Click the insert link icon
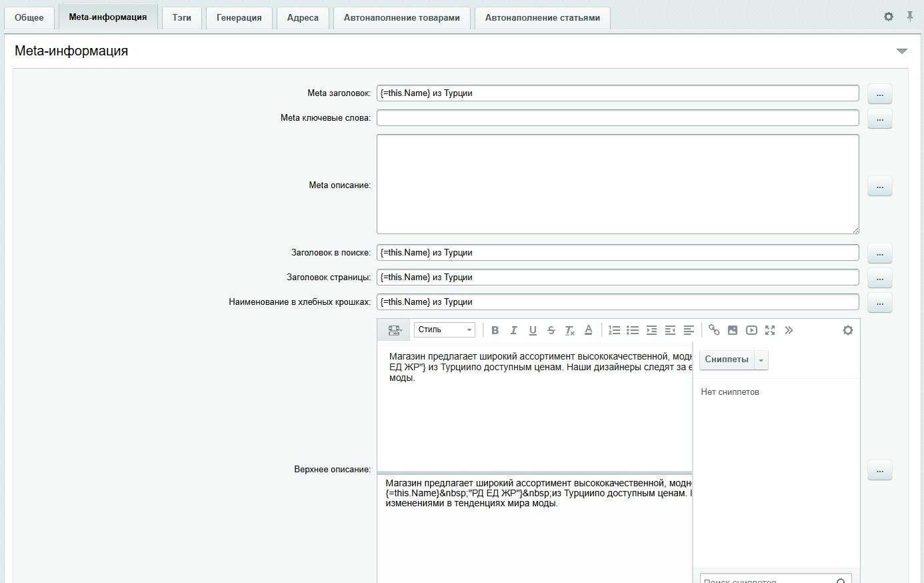The image size is (924, 583). pyautogui.click(x=714, y=330)
